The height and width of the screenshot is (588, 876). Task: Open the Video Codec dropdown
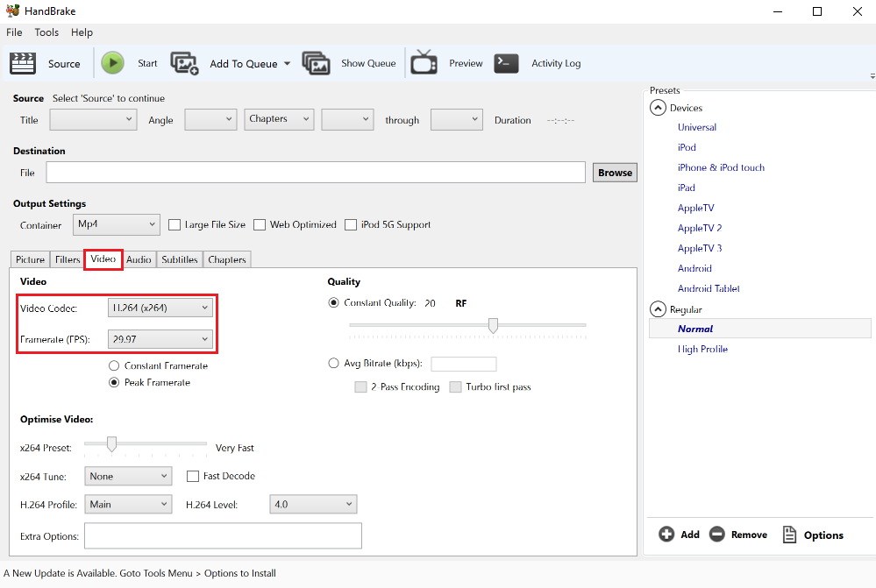[x=160, y=308]
